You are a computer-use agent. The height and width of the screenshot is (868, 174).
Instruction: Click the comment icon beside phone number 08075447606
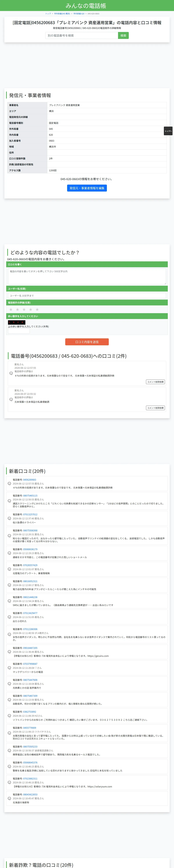click(9, 684)
